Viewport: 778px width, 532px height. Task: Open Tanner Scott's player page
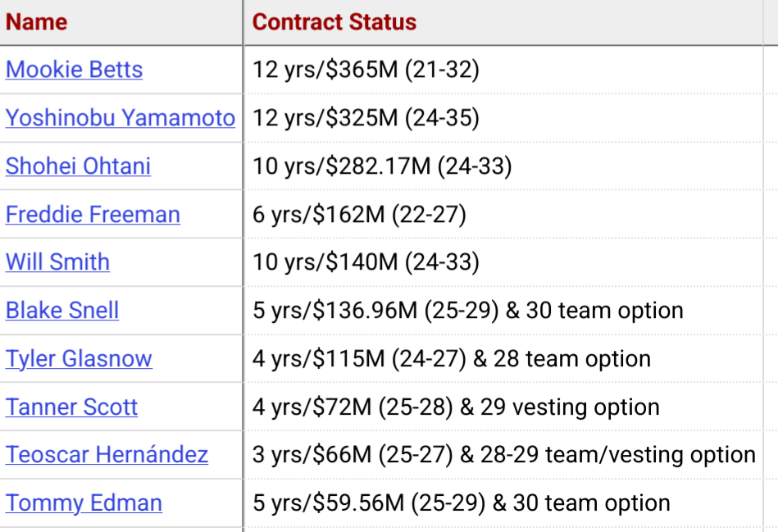coord(71,407)
